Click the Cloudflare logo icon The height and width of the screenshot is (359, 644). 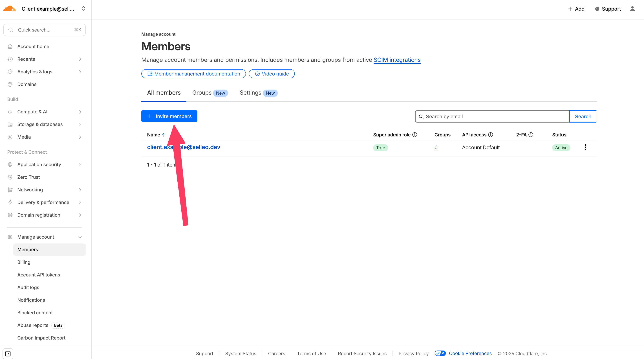point(9,9)
